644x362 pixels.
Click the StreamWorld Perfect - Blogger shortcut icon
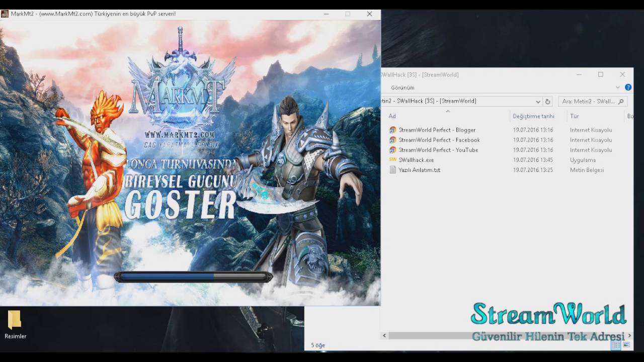pyautogui.click(x=393, y=130)
